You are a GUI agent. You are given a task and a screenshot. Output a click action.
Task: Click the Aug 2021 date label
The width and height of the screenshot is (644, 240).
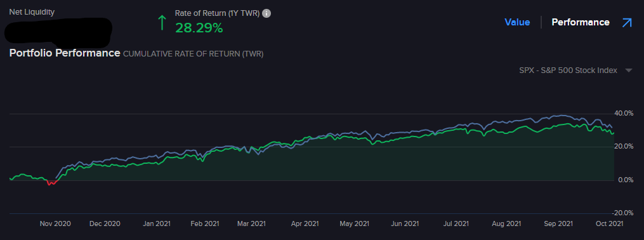pyautogui.click(x=506, y=223)
